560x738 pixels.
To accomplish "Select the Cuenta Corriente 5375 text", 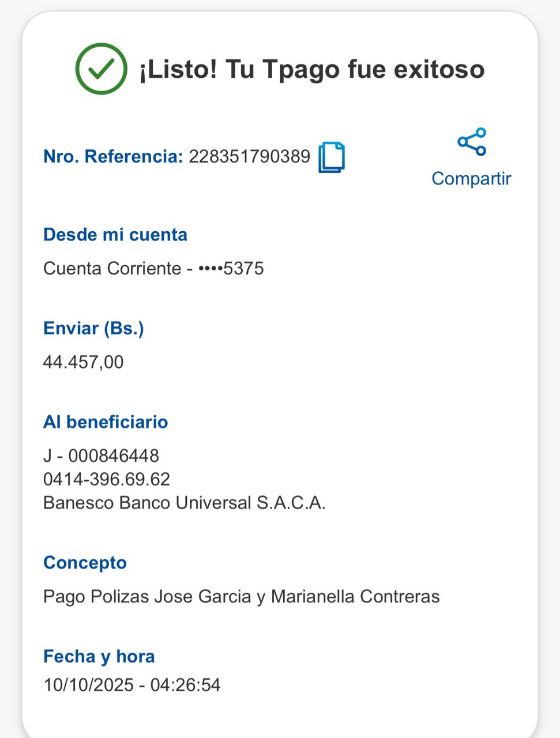I will (x=153, y=269).
